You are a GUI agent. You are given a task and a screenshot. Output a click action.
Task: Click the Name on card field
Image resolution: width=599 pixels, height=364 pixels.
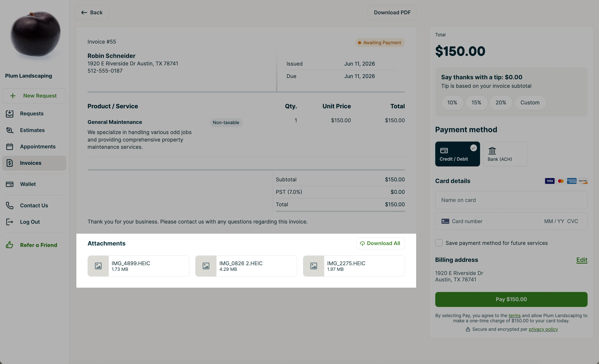point(511,200)
